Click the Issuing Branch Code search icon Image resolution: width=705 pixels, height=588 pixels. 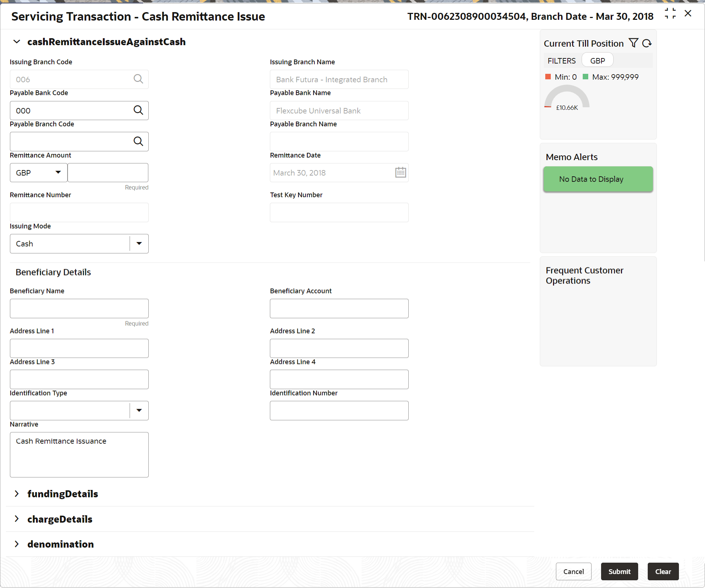point(138,79)
